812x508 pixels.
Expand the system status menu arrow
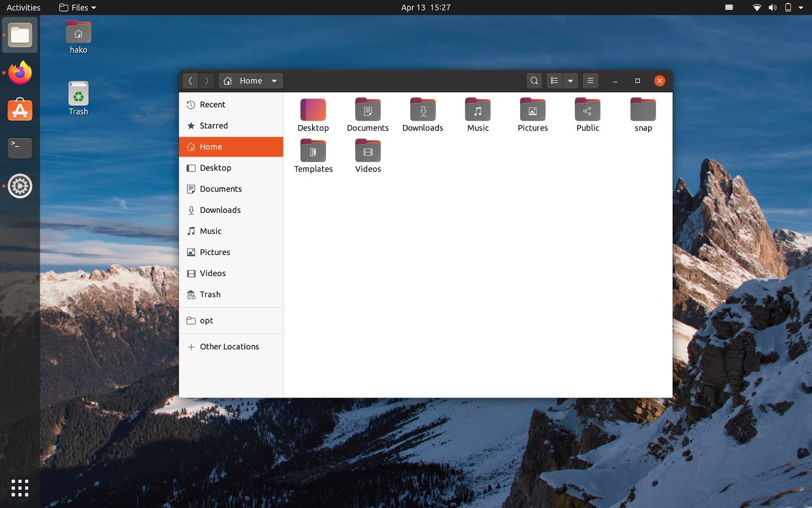(x=801, y=8)
